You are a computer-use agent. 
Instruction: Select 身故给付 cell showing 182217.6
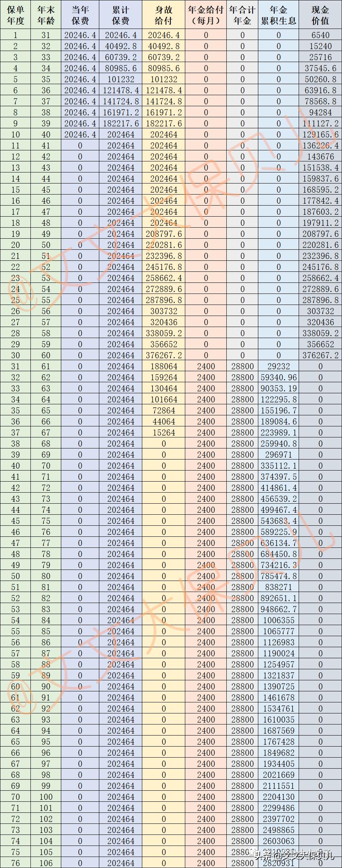tap(164, 123)
